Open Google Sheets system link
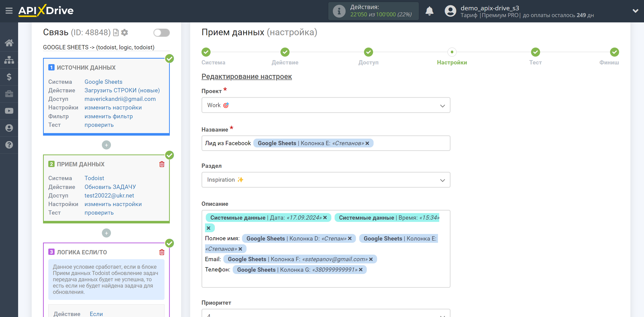 coord(103,82)
